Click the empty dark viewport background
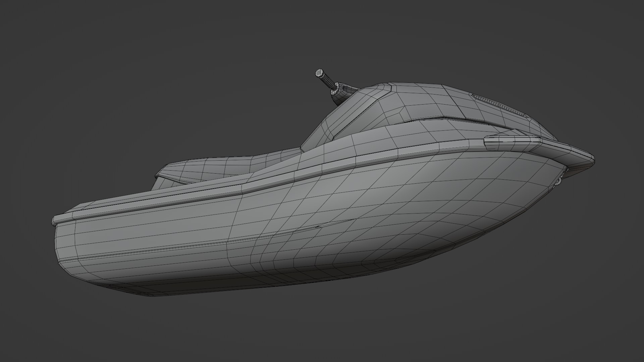 [x=101, y=67]
